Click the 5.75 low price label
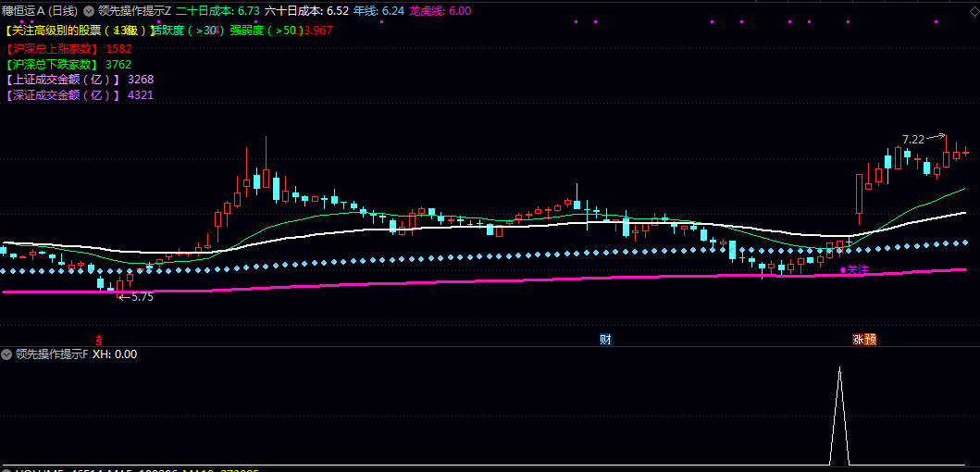Viewport: 980px width, 472px height. [x=143, y=297]
